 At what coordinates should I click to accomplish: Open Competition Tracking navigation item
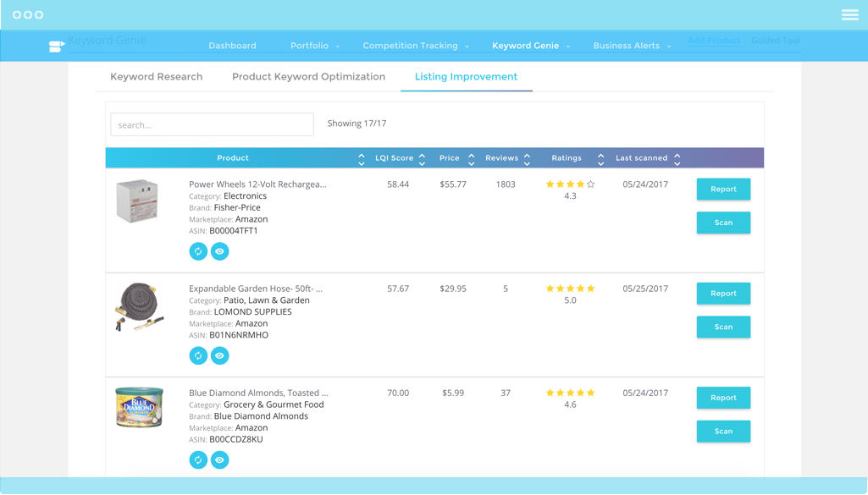click(410, 46)
